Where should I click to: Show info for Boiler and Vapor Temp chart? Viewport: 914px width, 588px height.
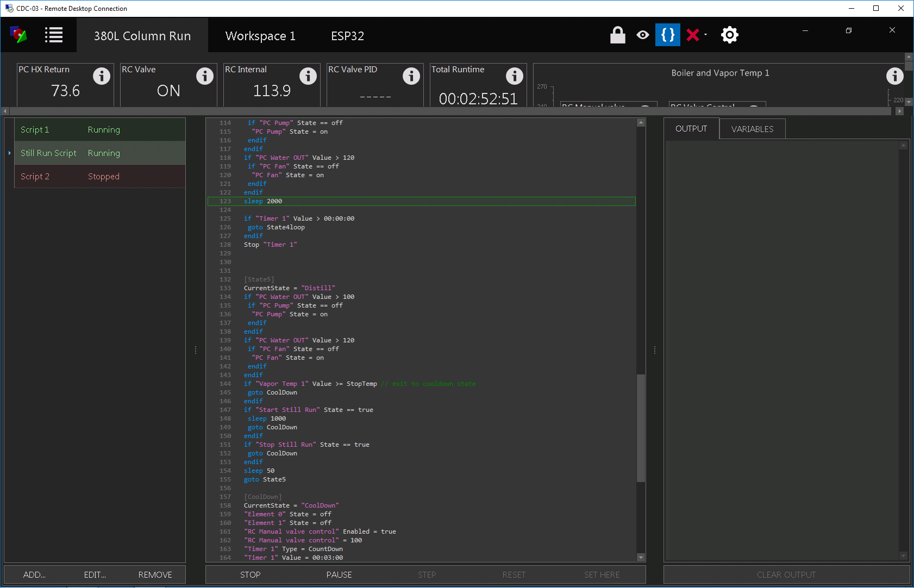pyautogui.click(x=895, y=76)
